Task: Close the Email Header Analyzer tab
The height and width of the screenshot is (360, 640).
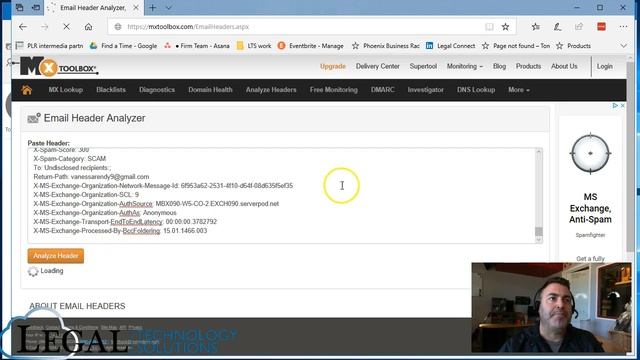Action: (x=136, y=8)
